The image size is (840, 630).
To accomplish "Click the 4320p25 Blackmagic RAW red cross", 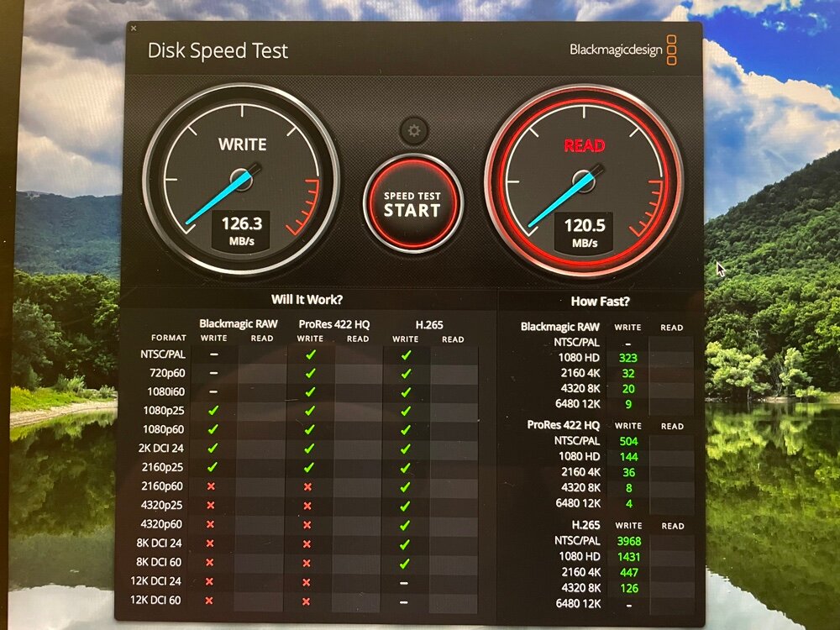I will (211, 505).
